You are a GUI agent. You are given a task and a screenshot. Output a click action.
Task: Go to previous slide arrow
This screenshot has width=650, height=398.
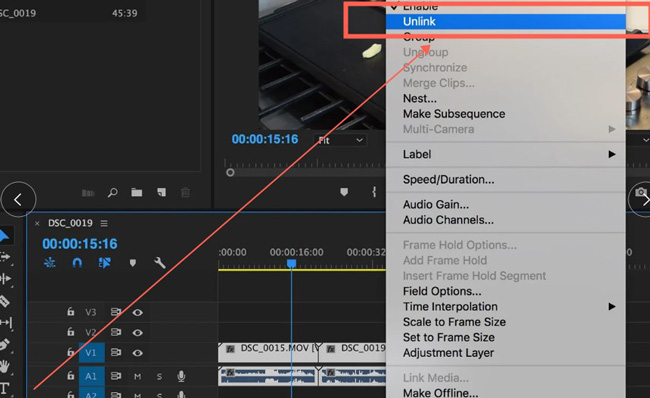[x=18, y=200]
